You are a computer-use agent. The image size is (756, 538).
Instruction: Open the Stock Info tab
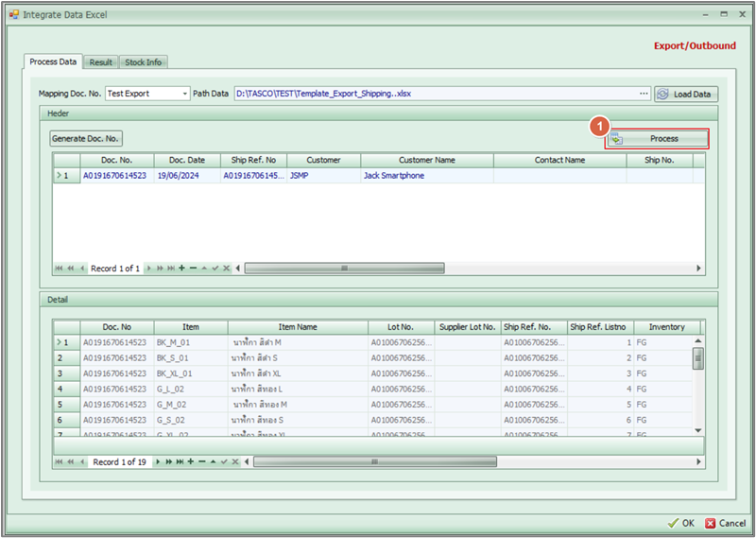pyautogui.click(x=143, y=62)
